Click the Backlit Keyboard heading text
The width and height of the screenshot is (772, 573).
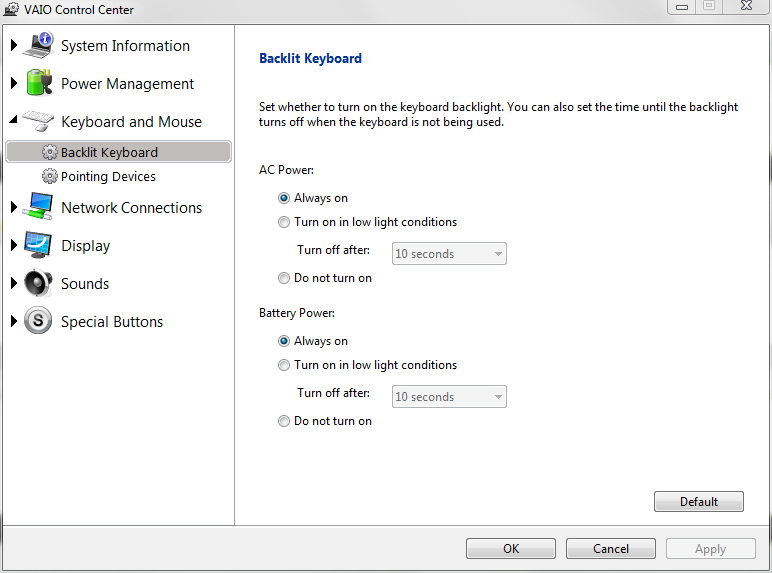click(310, 59)
